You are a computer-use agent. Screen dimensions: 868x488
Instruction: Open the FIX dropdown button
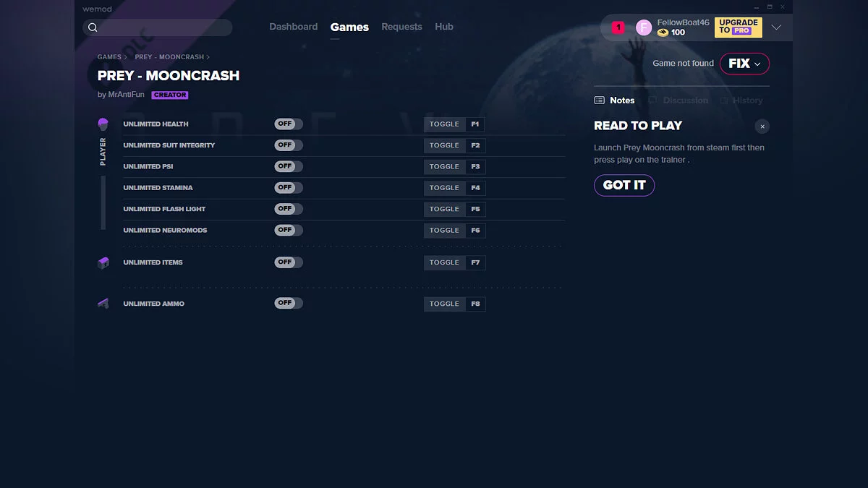744,64
